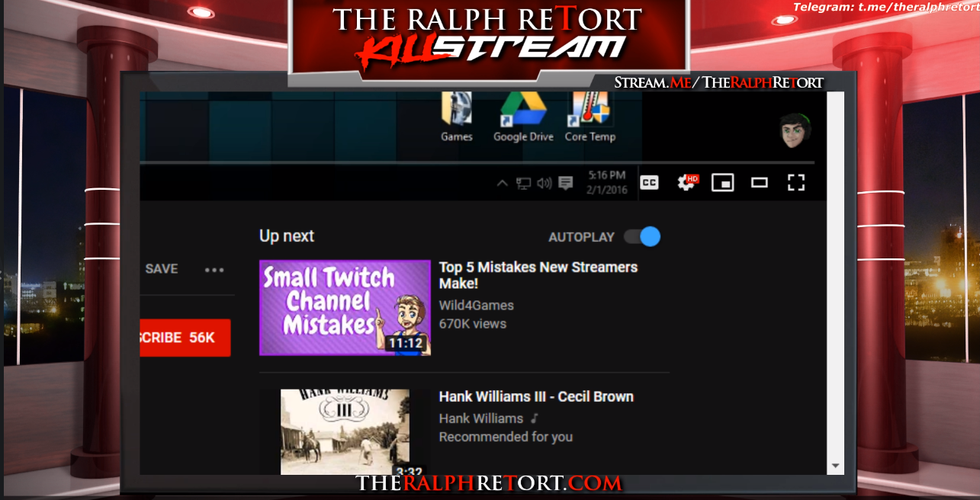Click the 5:16 PM taskbar clock
Viewport: 980px width, 500px height.
[607, 182]
